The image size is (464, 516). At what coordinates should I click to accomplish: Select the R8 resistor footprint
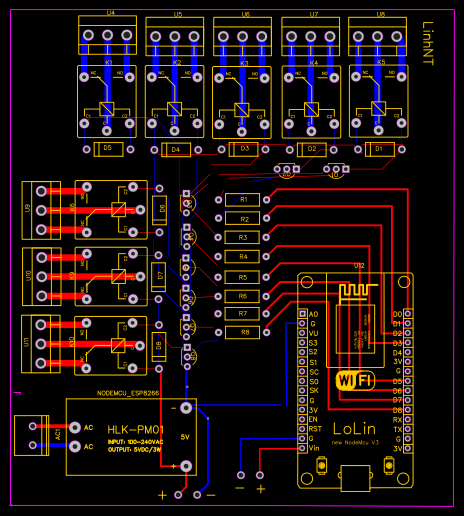[242, 332]
